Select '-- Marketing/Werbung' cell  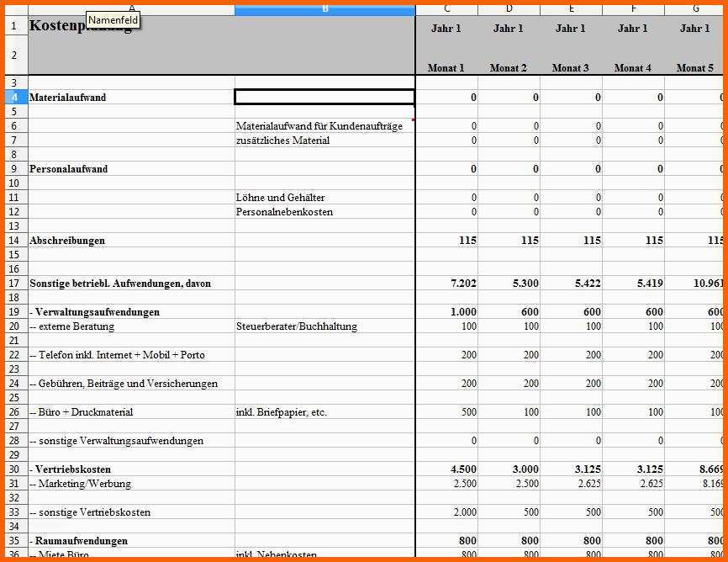point(131,484)
